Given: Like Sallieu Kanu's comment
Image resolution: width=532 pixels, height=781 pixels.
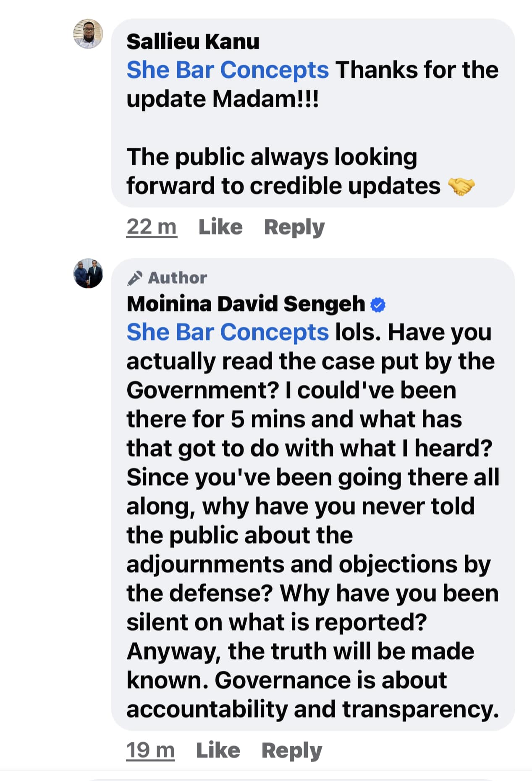Looking at the screenshot, I should tap(220, 227).
